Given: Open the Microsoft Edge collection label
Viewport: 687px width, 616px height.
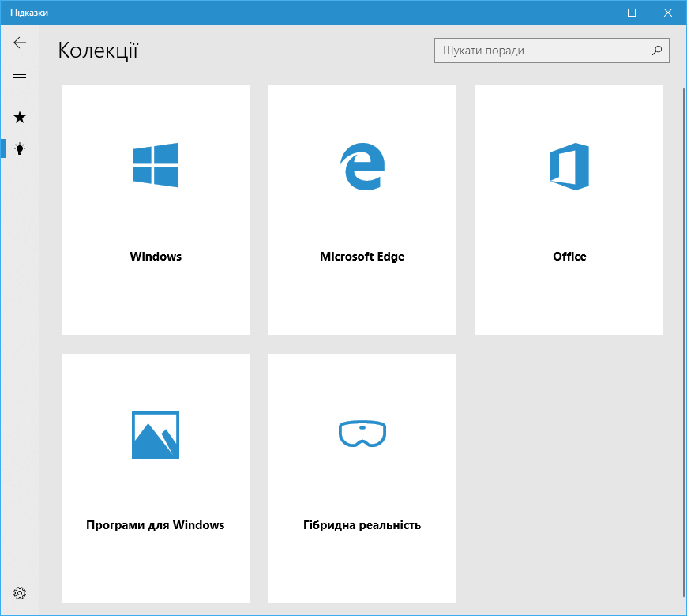Looking at the screenshot, I should [x=362, y=257].
